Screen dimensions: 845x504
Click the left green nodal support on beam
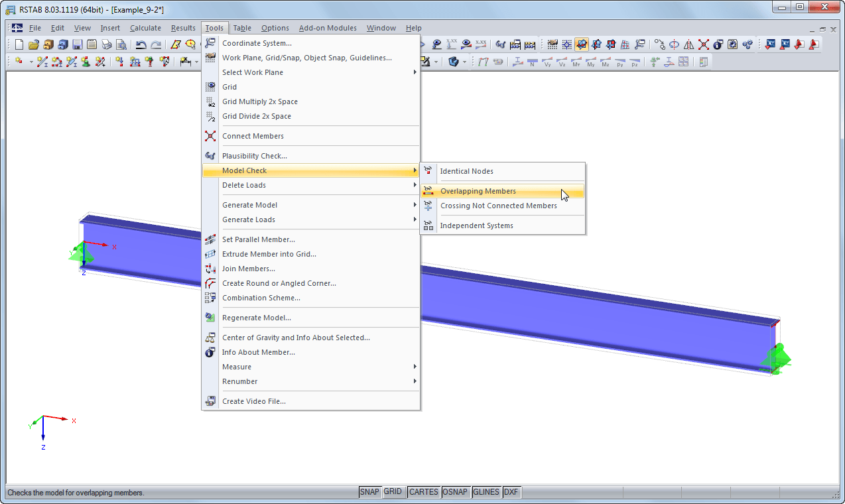(x=80, y=252)
